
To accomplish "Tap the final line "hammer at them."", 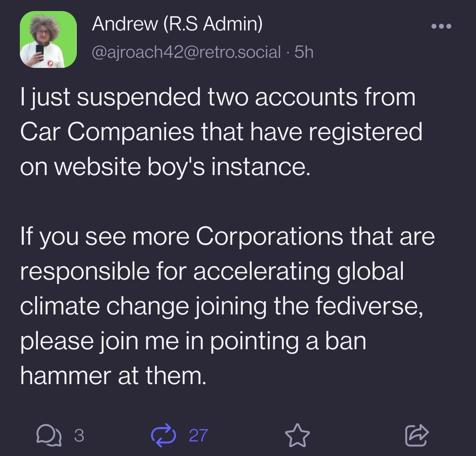I will [113, 376].
